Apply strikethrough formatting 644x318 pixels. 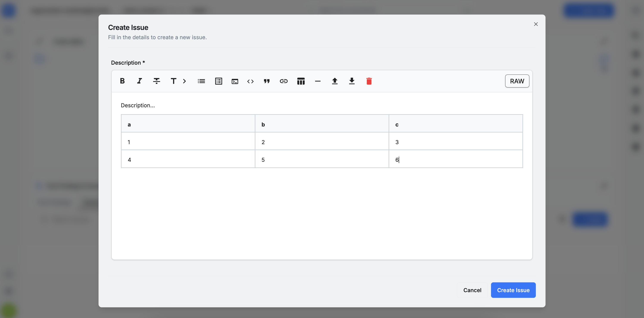click(156, 81)
